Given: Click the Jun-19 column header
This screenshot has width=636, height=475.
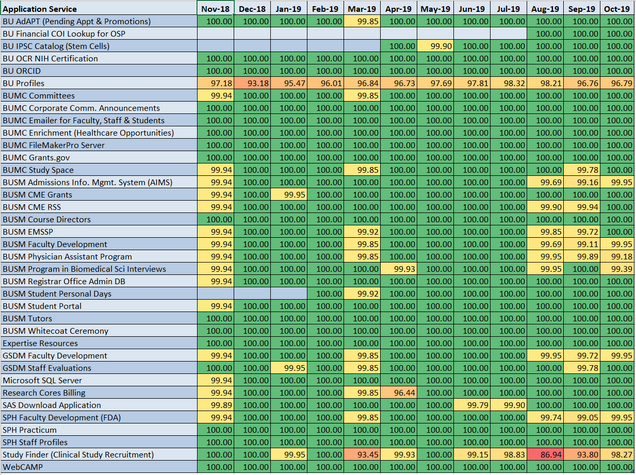Looking at the screenshot, I should [x=472, y=9].
